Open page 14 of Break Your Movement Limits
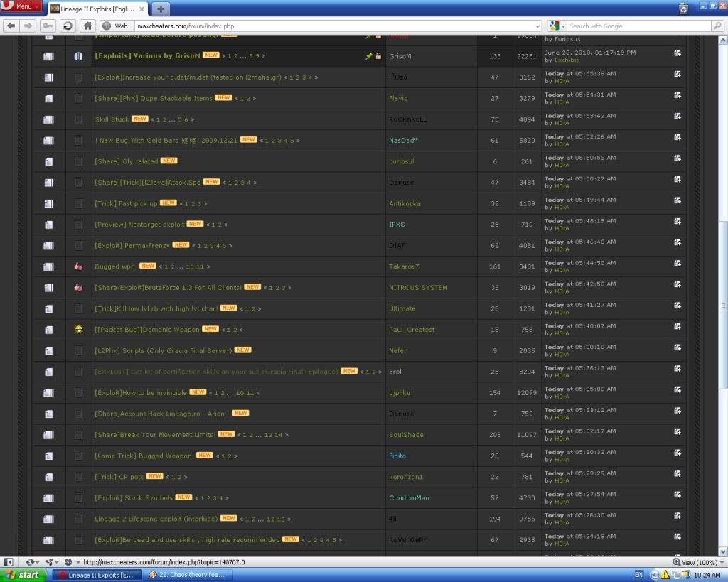The width and height of the screenshot is (728, 582). pyautogui.click(x=279, y=436)
